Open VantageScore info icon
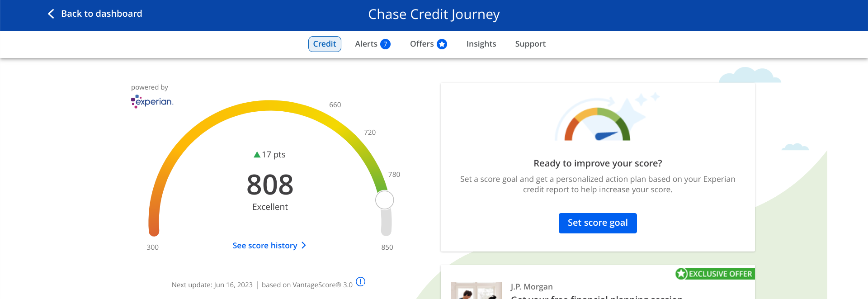This screenshot has width=868, height=299. coord(360,281)
